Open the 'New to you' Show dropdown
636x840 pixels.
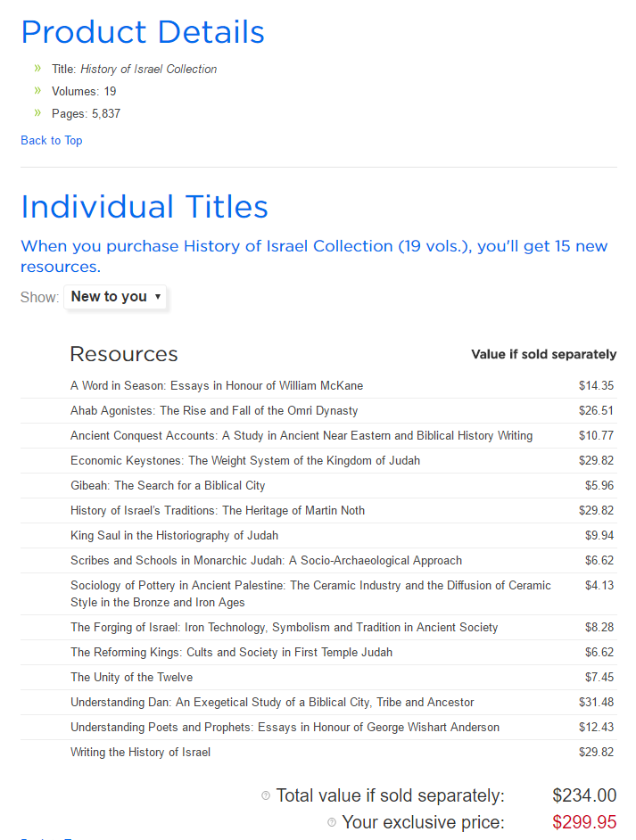click(x=115, y=297)
